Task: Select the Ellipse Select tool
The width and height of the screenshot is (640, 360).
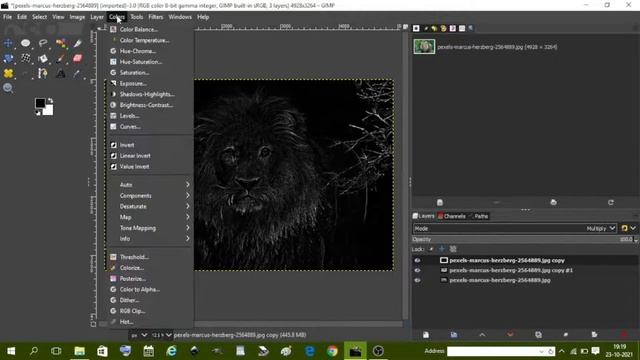Action: point(25,43)
